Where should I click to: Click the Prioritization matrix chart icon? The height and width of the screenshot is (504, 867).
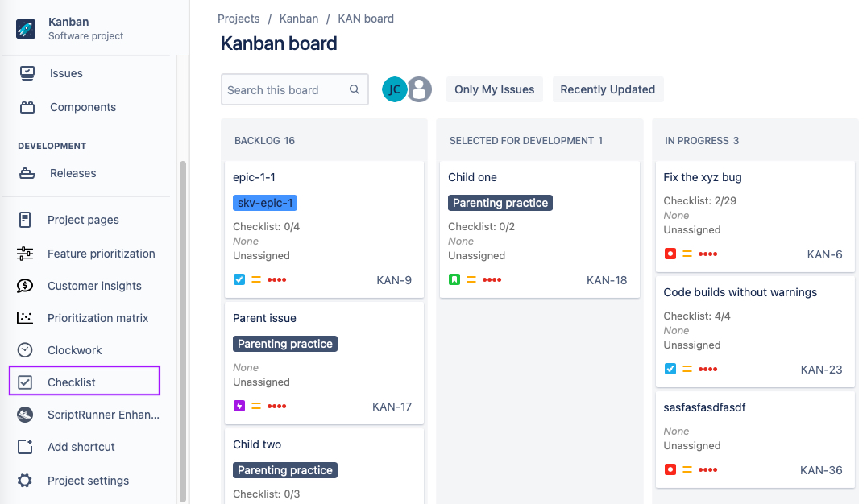25,318
